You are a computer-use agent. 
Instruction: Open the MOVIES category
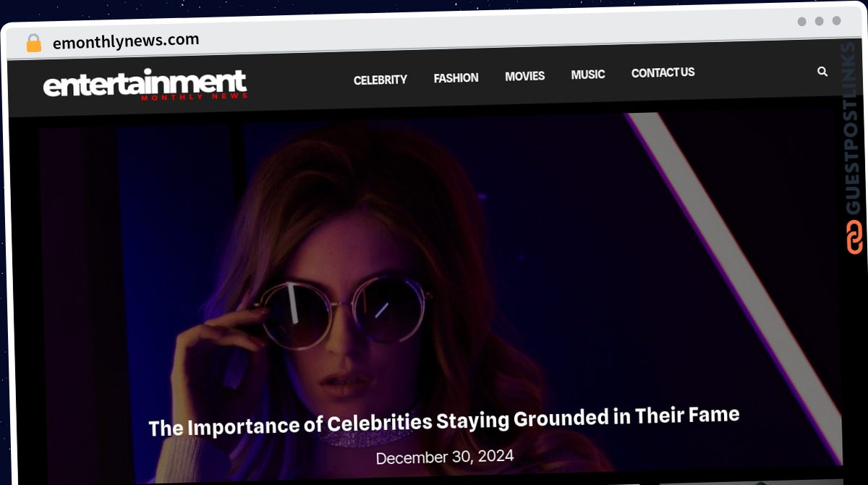[x=525, y=76]
